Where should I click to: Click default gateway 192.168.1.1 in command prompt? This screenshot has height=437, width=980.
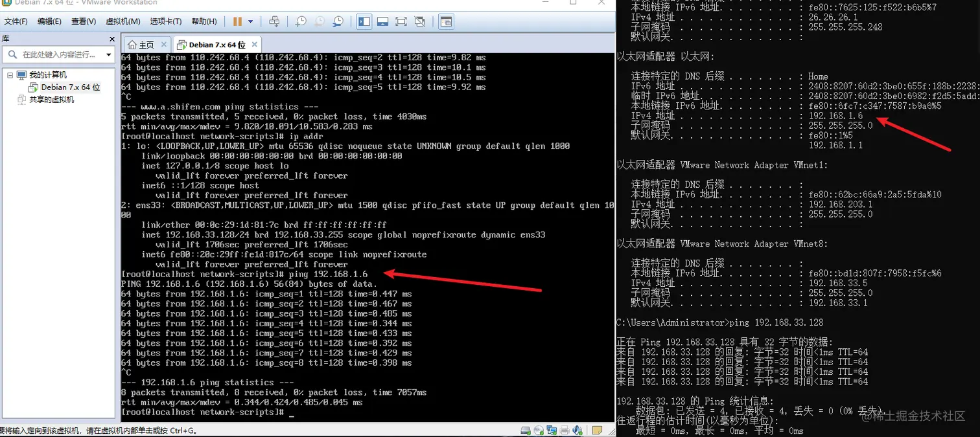[x=835, y=145]
